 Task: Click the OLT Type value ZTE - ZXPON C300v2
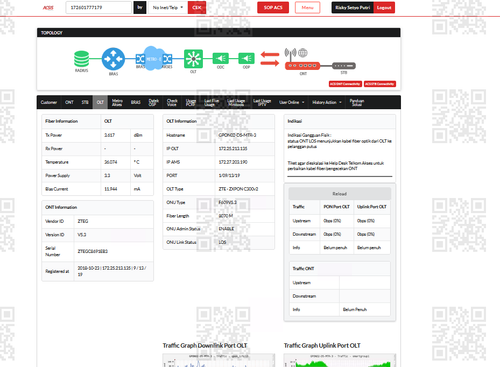click(x=238, y=189)
